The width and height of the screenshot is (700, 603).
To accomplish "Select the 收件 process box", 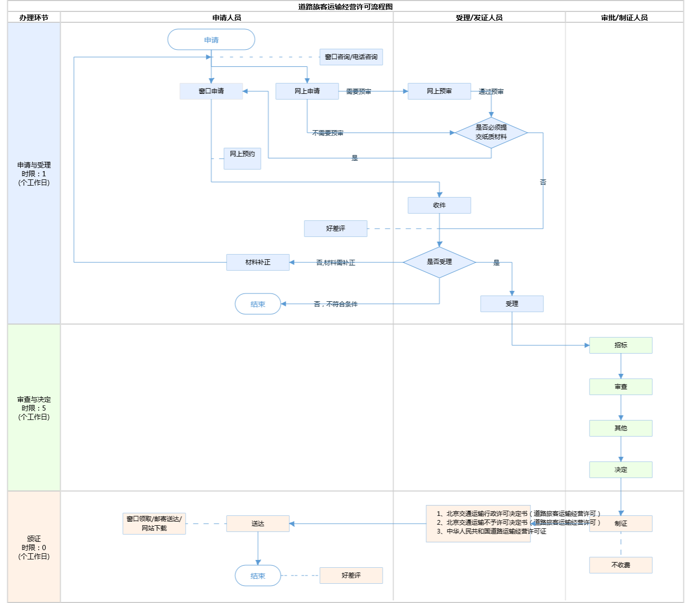I will [x=439, y=205].
